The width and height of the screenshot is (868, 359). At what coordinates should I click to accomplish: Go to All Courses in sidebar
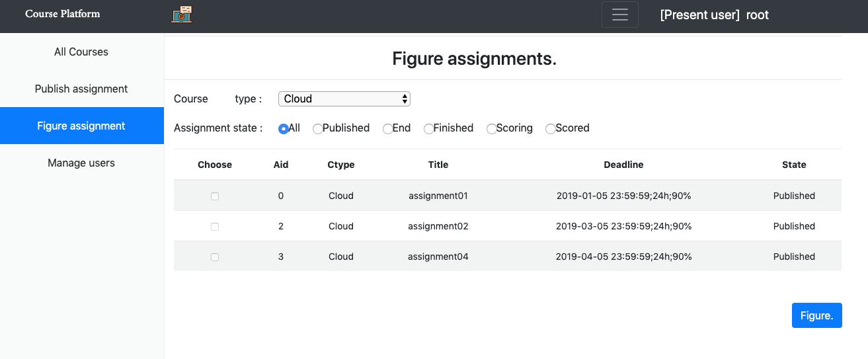coord(81,52)
